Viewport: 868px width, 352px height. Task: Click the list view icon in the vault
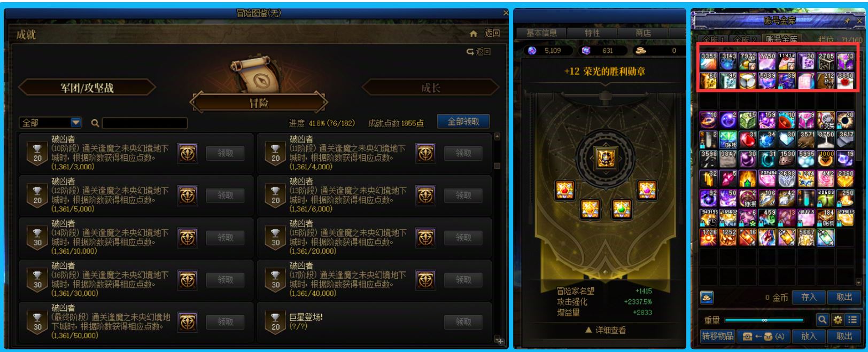point(852,320)
